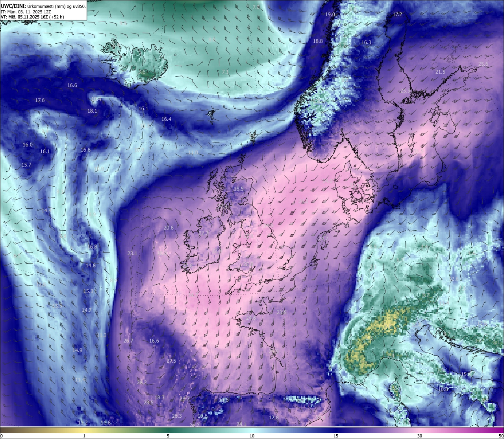Click the value "18.1" south of Iceland
504x439 pixels.
(92, 111)
